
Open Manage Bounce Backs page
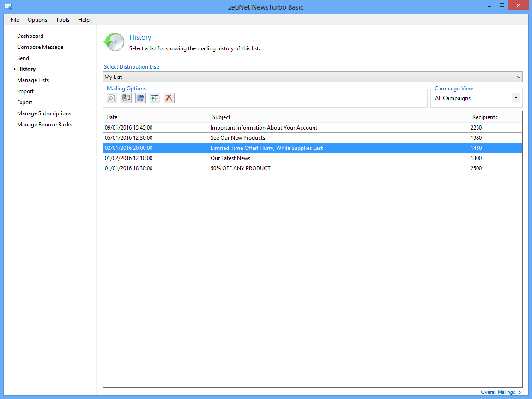(x=44, y=125)
